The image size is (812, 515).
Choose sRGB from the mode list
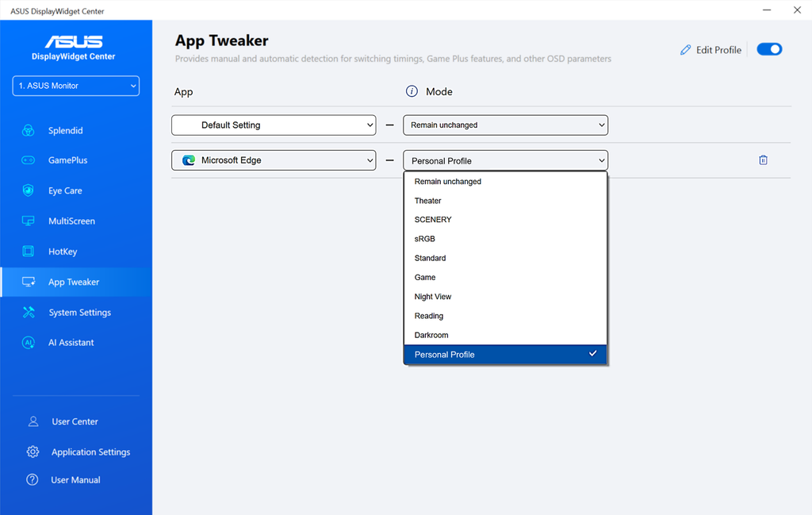[505, 239]
